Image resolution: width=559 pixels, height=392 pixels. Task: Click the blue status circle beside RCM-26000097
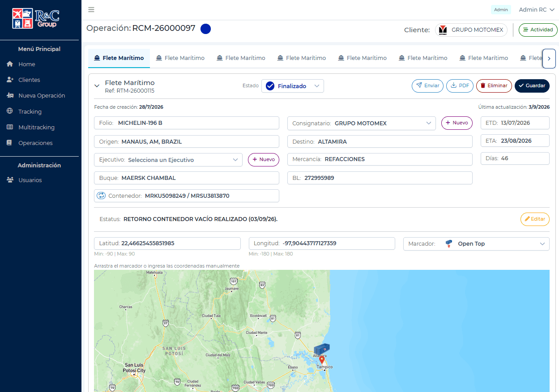(205, 29)
